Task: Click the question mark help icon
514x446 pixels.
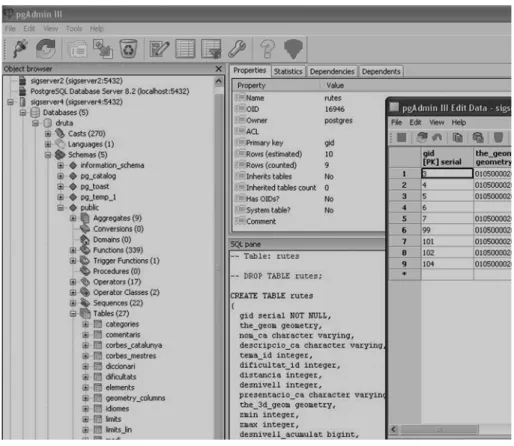Action: pyautogui.click(x=268, y=49)
